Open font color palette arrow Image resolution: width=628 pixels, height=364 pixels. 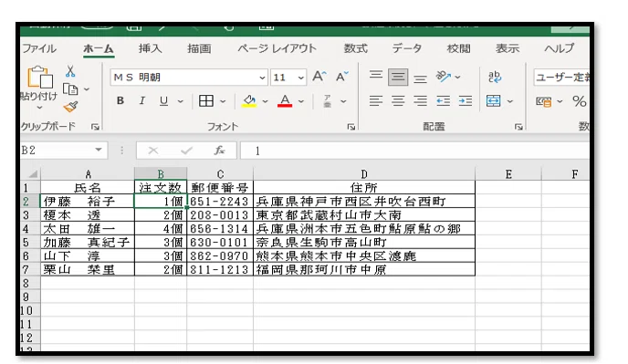click(x=301, y=101)
